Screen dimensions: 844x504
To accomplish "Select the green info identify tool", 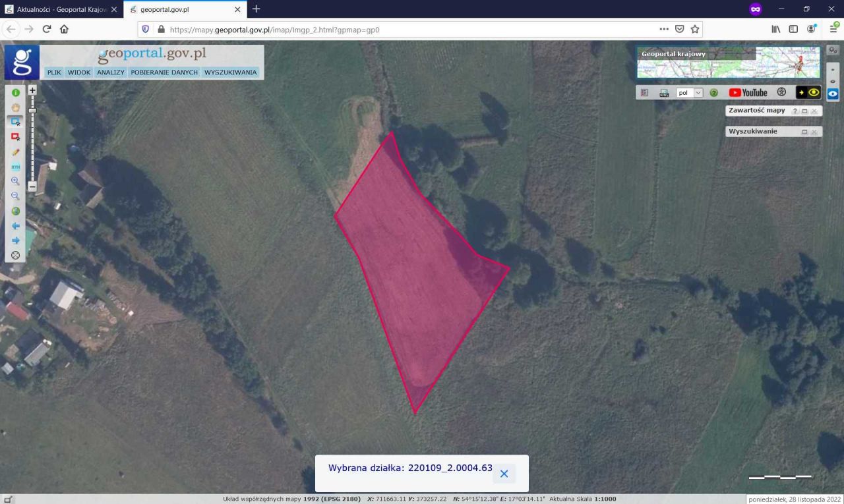I will (x=16, y=93).
